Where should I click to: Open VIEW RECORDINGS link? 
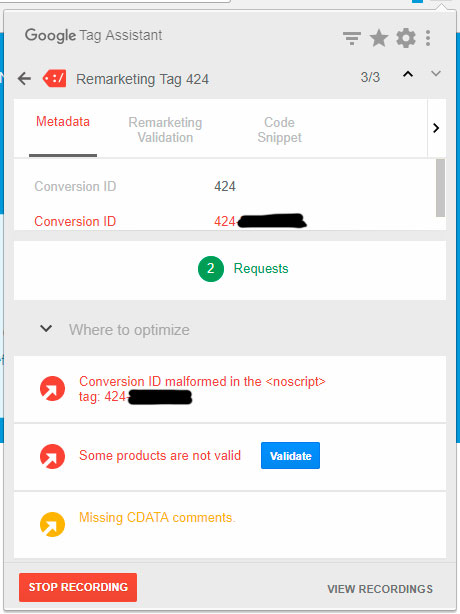380,589
